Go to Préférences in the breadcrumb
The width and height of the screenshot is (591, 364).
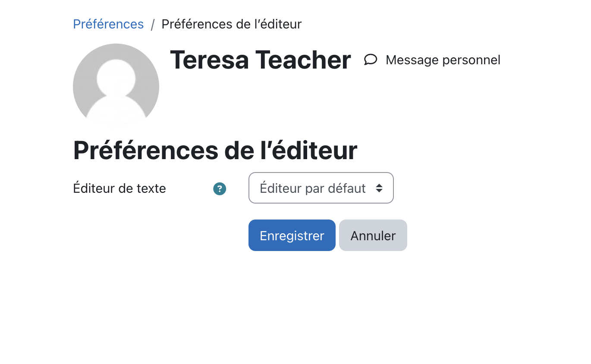(108, 24)
